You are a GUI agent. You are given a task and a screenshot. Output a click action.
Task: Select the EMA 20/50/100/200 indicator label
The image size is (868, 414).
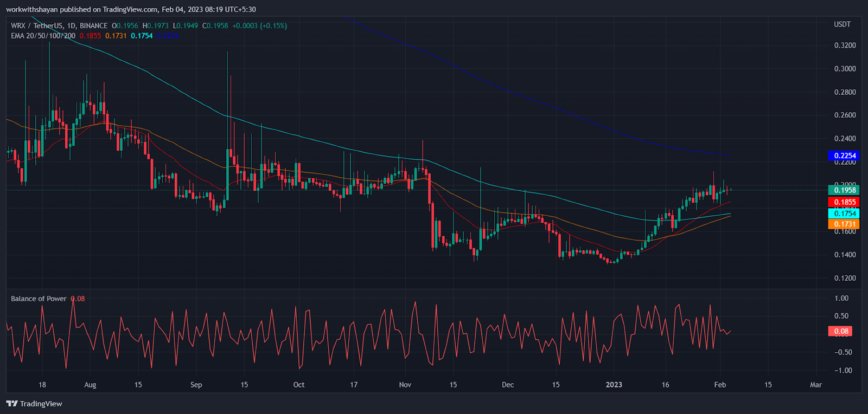pyautogui.click(x=43, y=36)
